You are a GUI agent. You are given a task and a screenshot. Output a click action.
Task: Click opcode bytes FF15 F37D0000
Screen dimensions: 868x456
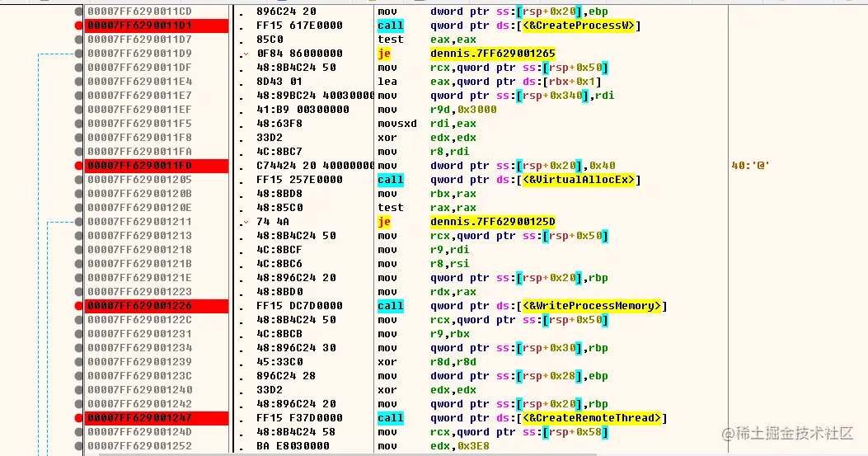(x=299, y=418)
